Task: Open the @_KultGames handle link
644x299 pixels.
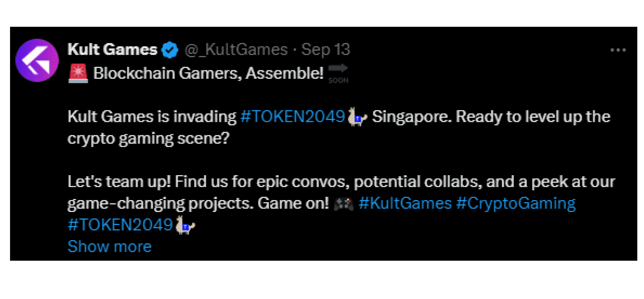Action: point(236,49)
